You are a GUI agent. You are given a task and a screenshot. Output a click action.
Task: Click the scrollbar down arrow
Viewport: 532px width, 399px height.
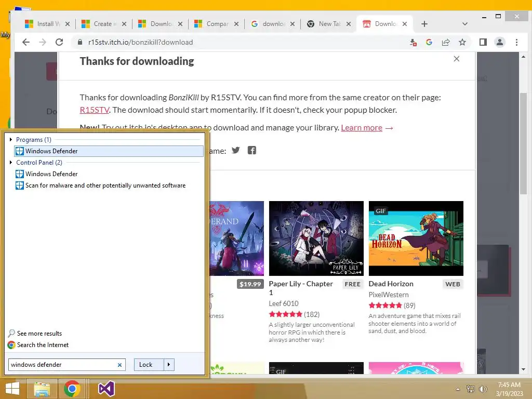click(523, 369)
